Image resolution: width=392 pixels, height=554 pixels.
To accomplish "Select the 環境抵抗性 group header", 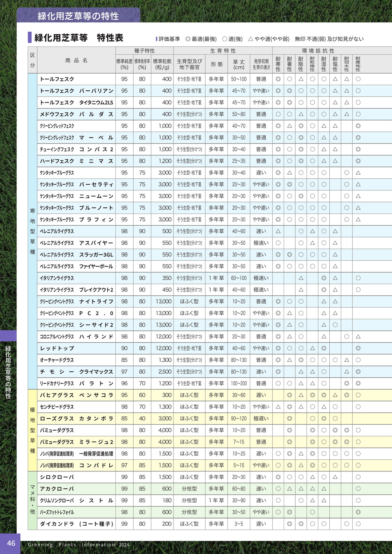I will (x=318, y=50).
